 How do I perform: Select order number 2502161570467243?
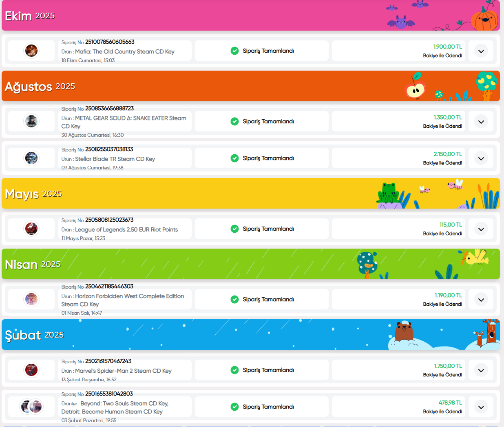pyautogui.click(x=108, y=361)
